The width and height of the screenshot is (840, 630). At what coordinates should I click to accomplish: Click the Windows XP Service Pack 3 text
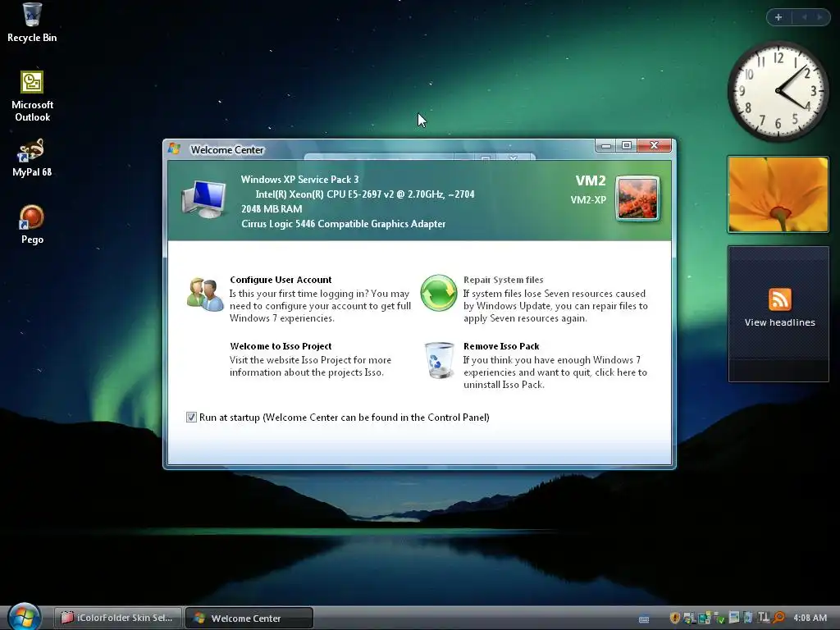[x=299, y=180]
